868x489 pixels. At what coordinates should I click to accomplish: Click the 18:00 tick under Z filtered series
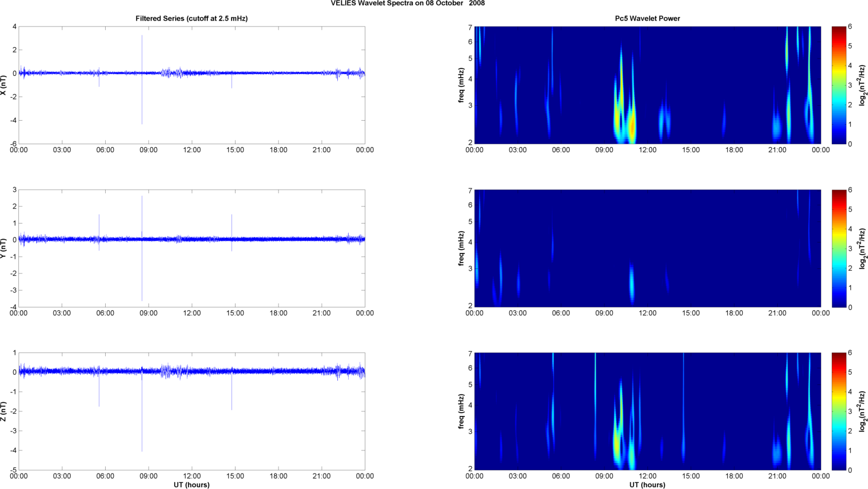(x=279, y=476)
